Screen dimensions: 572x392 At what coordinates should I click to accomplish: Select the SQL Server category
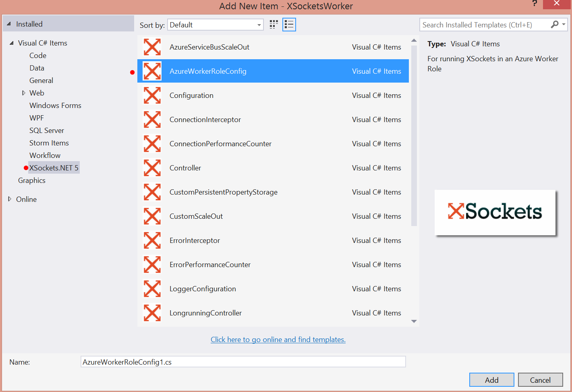(47, 131)
